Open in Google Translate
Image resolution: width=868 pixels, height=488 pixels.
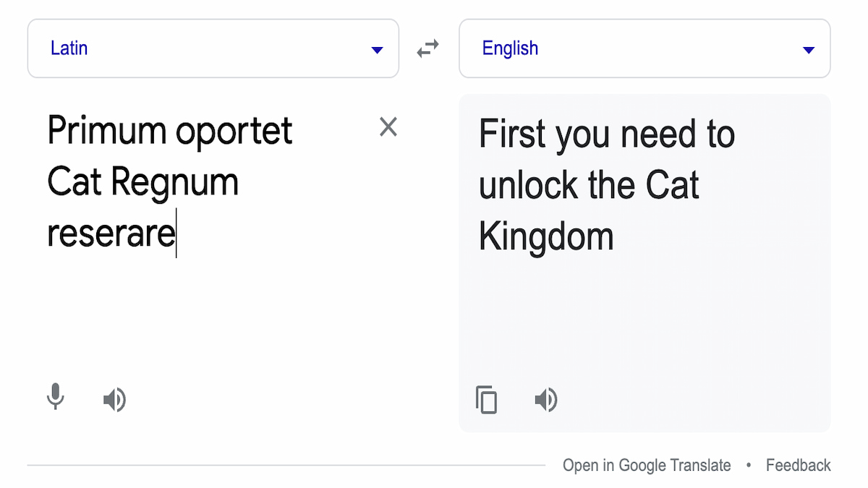coord(647,466)
